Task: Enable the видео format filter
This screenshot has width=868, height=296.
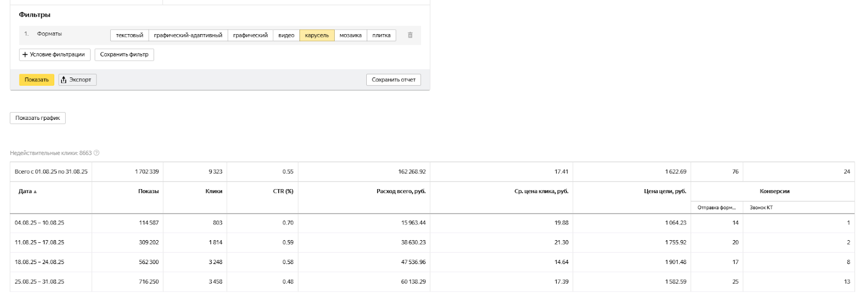Action: (x=286, y=35)
